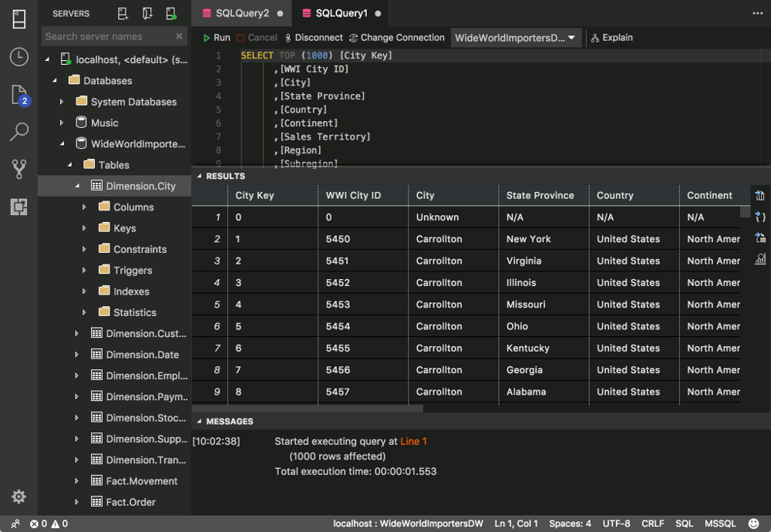This screenshot has width=771, height=532.
Task: Click the Explain button
Action: pos(611,38)
